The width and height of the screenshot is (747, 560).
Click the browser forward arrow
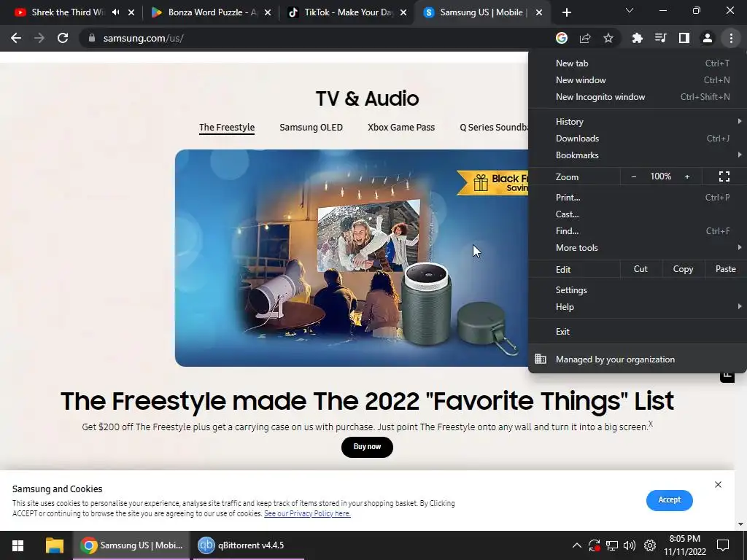39,38
